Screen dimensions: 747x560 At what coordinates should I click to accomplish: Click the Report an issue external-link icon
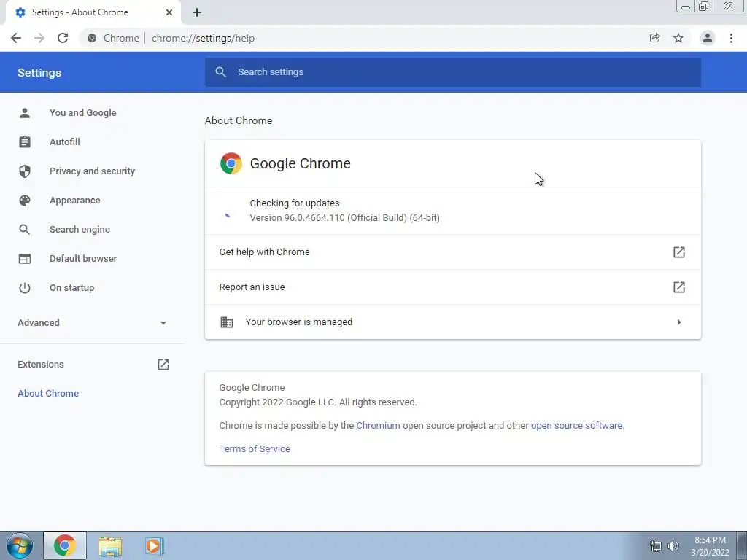[679, 287]
